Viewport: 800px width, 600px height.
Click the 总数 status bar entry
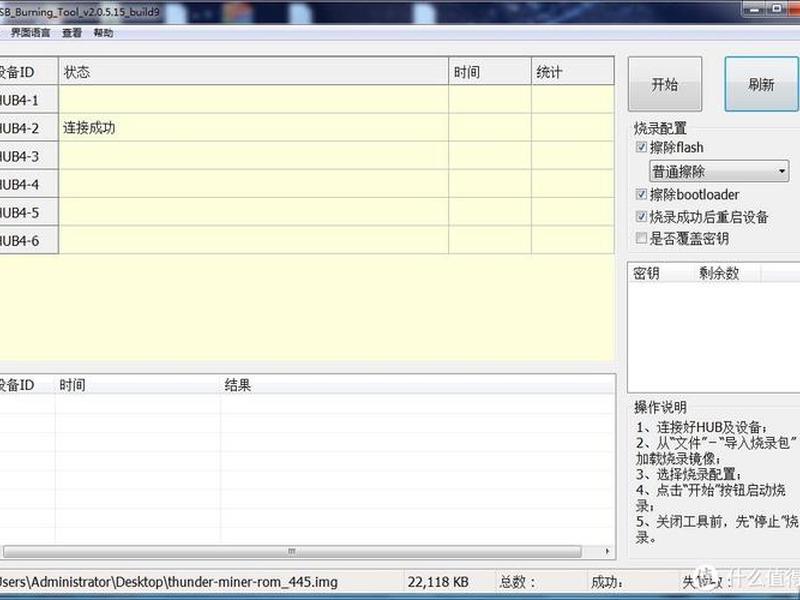click(517, 582)
